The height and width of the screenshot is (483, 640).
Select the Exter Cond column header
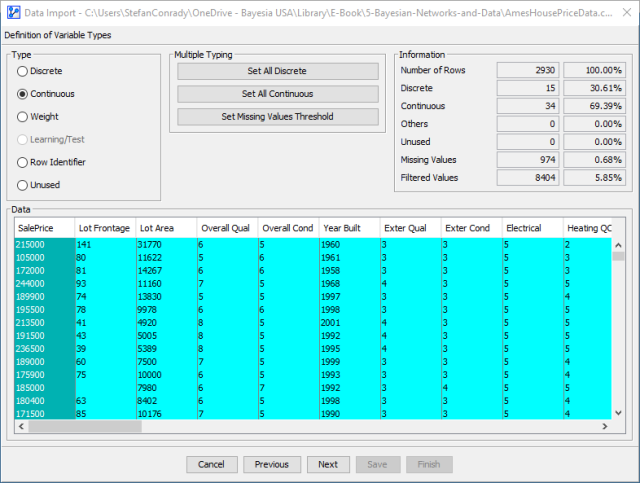pos(471,228)
